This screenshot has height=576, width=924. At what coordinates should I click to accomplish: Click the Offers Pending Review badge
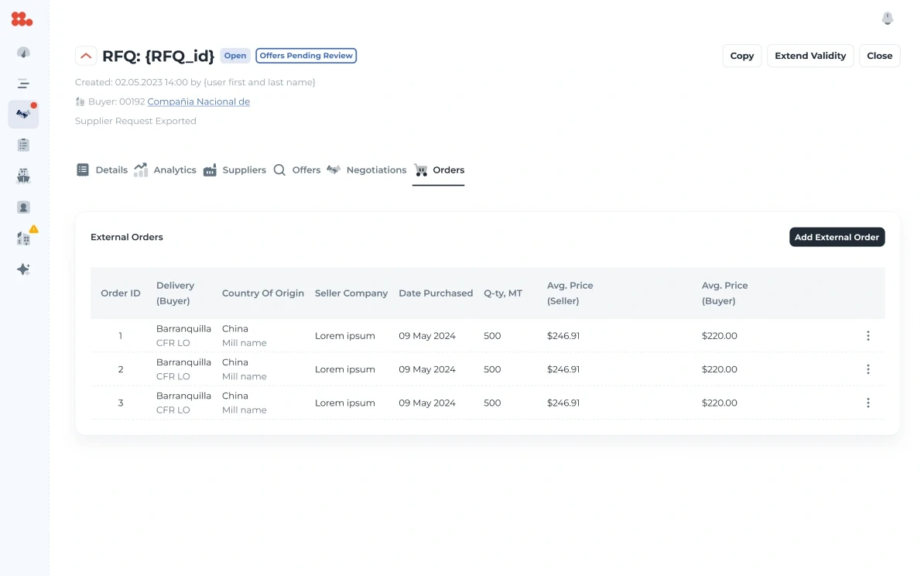coord(306,56)
